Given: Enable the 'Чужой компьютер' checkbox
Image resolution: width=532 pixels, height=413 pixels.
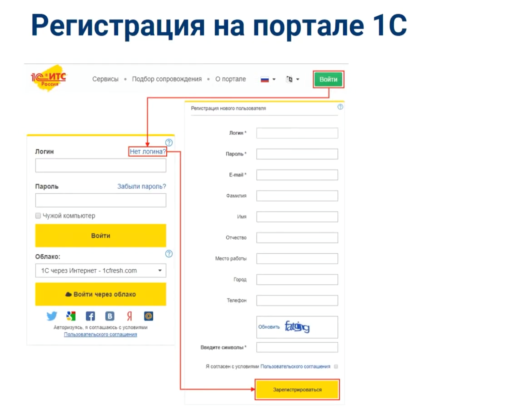Looking at the screenshot, I should (x=38, y=216).
